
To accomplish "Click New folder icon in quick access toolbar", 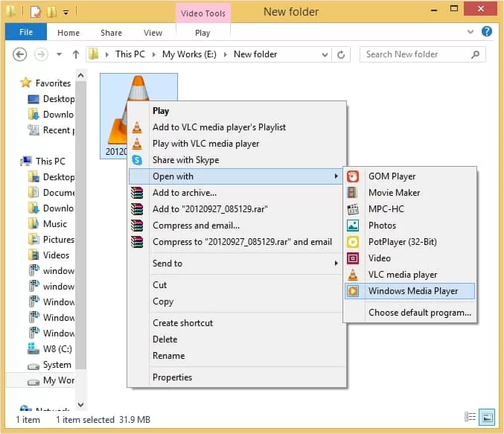I will [x=51, y=12].
